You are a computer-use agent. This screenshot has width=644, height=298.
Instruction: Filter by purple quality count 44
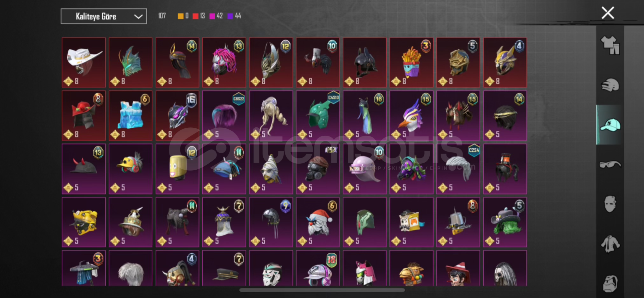234,16
